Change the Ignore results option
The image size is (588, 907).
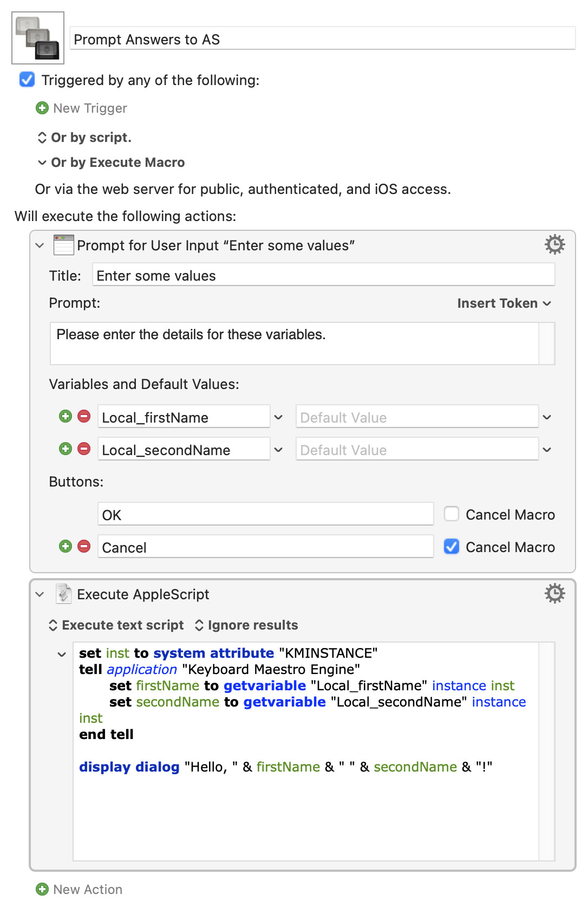(246, 625)
